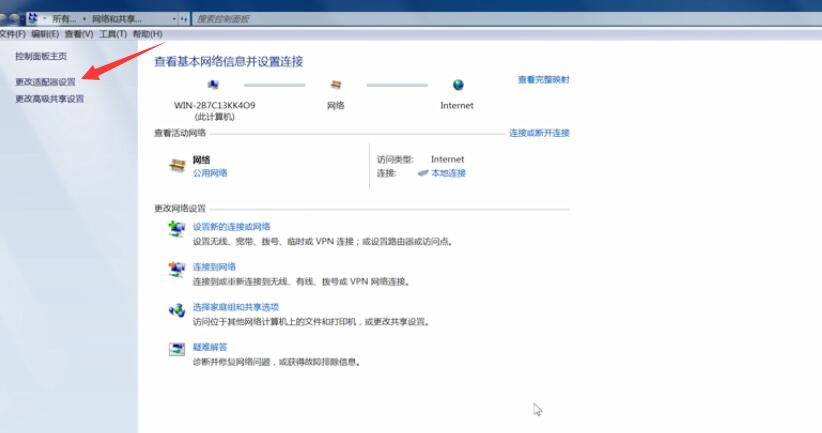Click 连接或断开连接 link

pos(539,133)
